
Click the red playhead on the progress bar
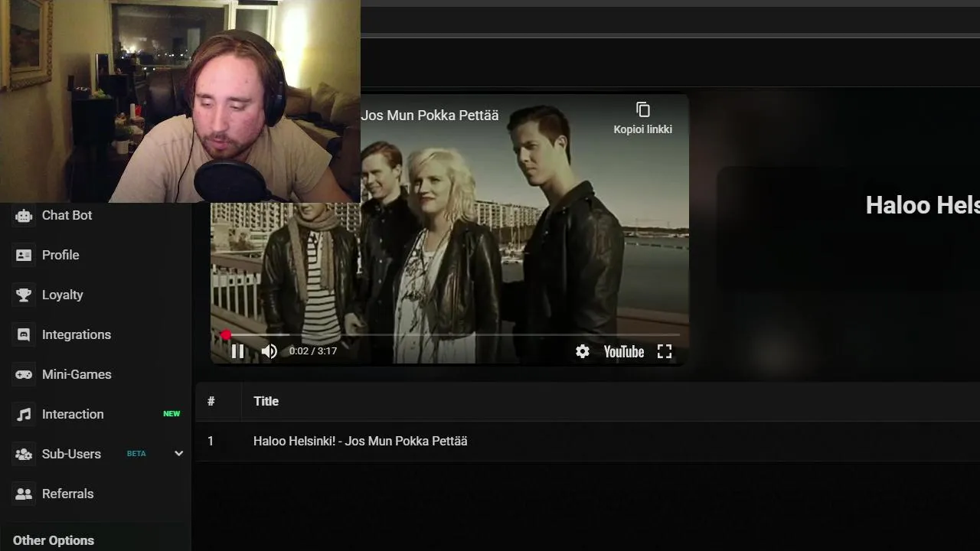tap(225, 334)
